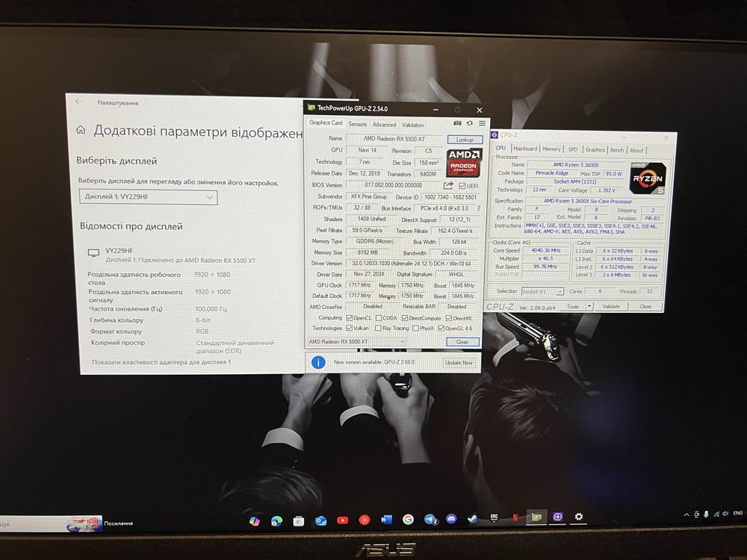Click the GPU-Z taskbar icon

536,517
